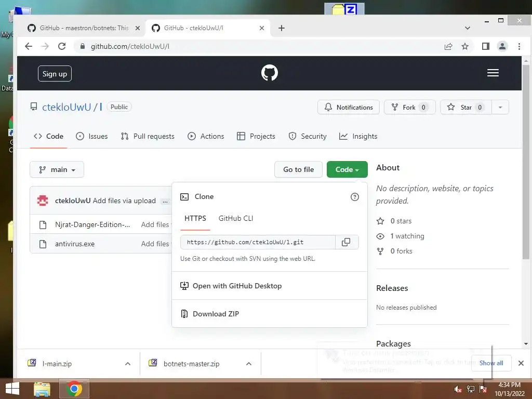Open the Star lists dropdown arrow
The height and width of the screenshot is (399, 532).
click(500, 107)
